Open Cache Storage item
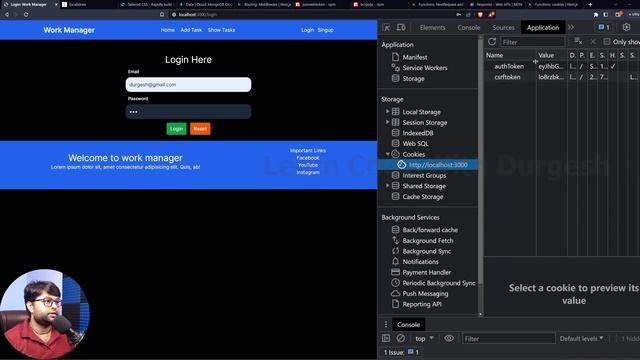Viewport: 640px width, 360px height. tap(422, 196)
